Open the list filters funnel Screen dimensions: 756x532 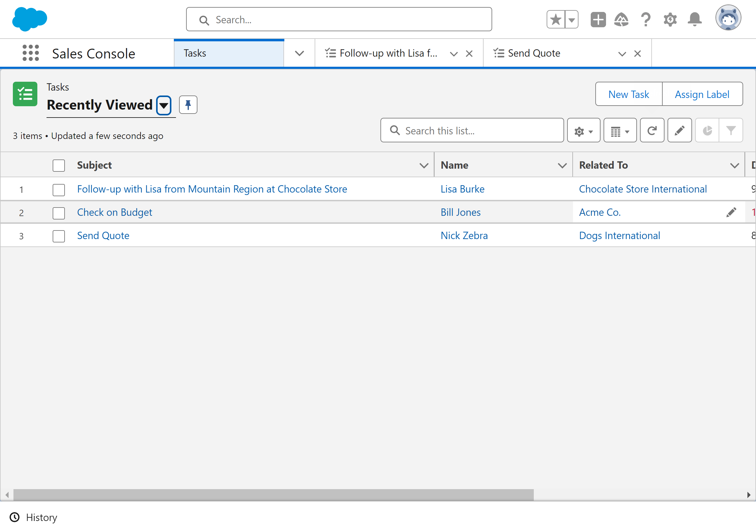[x=731, y=130]
